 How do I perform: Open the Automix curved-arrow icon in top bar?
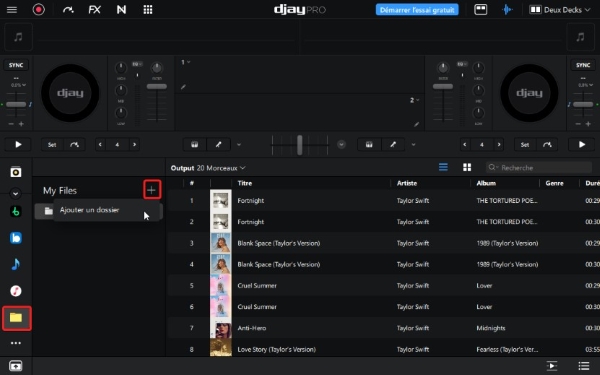(x=68, y=10)
